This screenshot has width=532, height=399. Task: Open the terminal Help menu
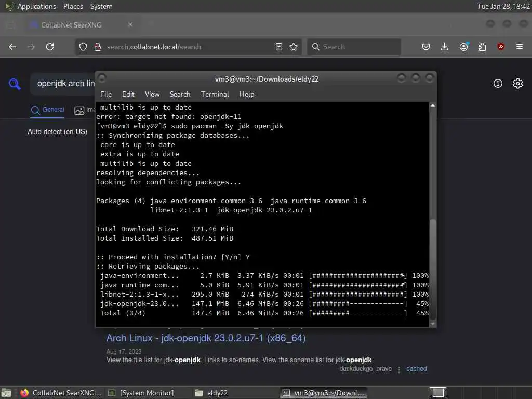[x=247, y=95]
